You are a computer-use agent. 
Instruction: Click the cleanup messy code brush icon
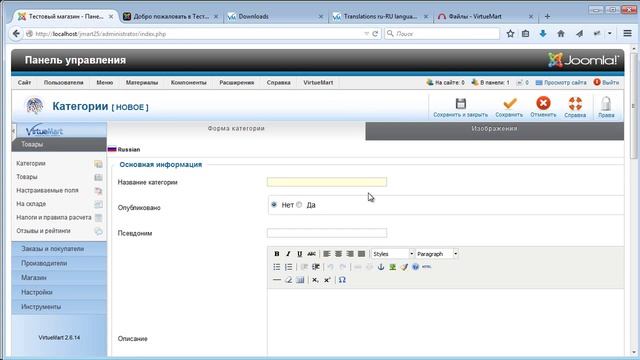[x=404, y=267]
